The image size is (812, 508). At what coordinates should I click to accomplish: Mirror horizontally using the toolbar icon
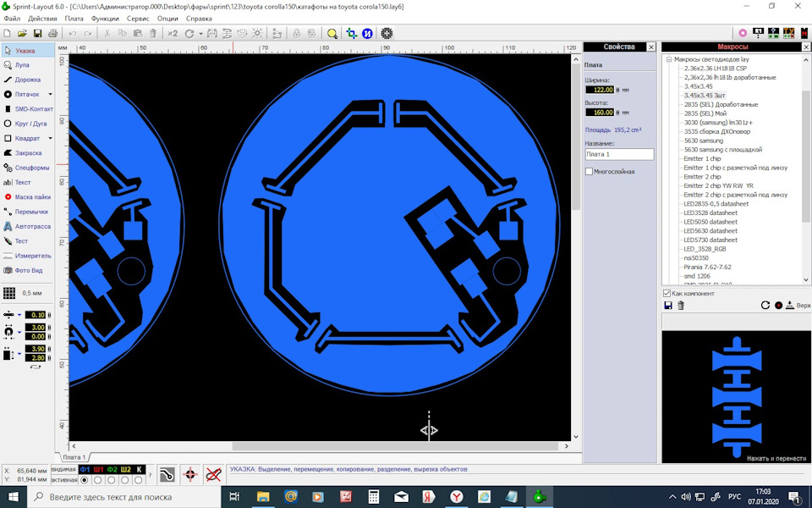pyautogui.click(x=211, y=33)
